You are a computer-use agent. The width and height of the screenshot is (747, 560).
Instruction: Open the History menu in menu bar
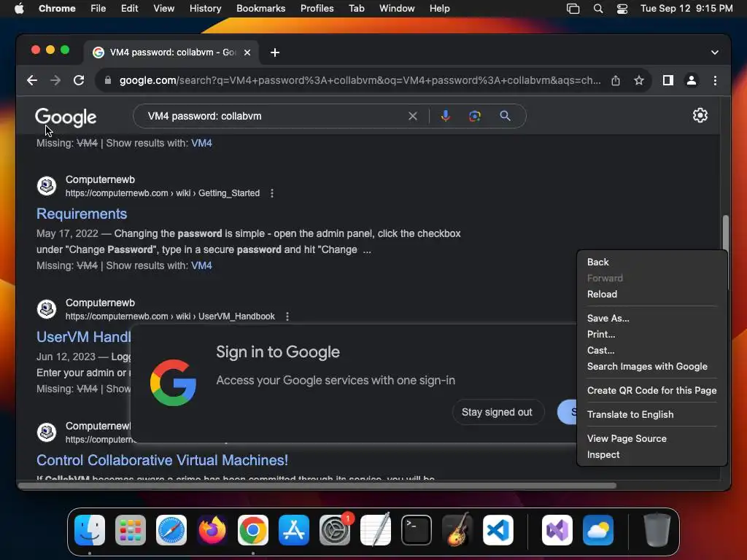pyautogui.click(x=205, y=9)
